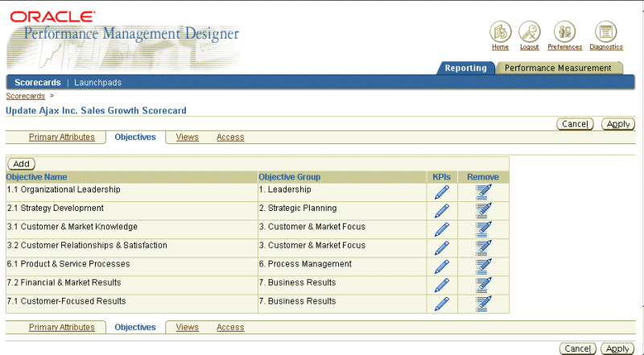Viewport: 644px width, 355px height.
Task: Edit KPIs for 6.1 Product & Service Processes
Action: pyautogui.click(x=441, y=266)
